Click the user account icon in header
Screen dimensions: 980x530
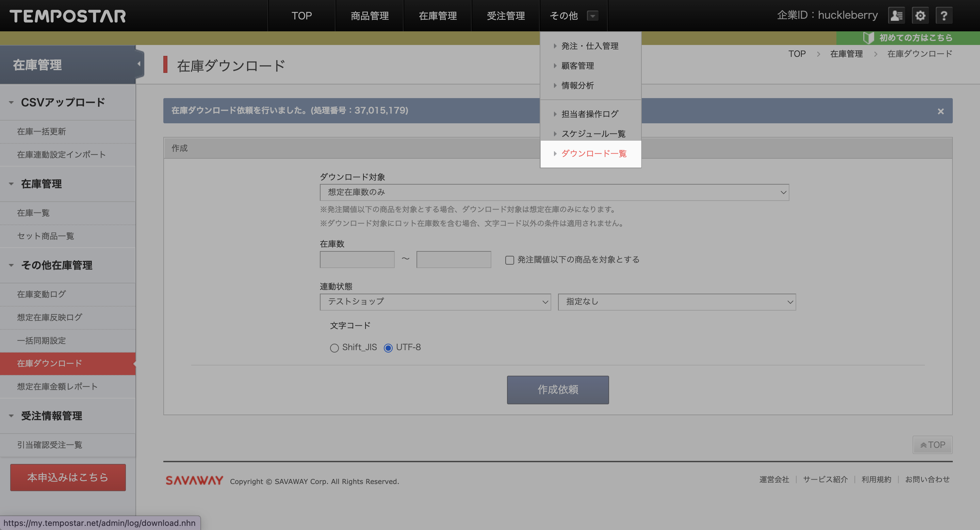(897, 16)
